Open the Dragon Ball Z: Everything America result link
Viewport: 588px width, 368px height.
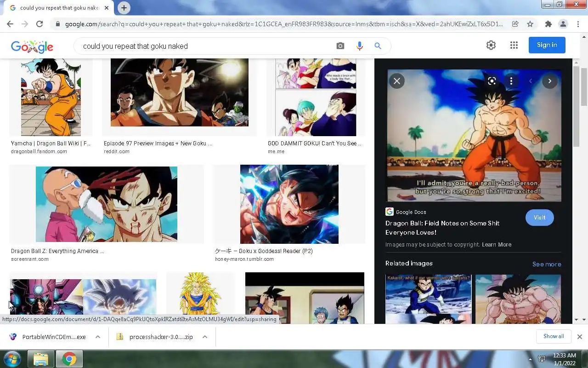point(57,251)
